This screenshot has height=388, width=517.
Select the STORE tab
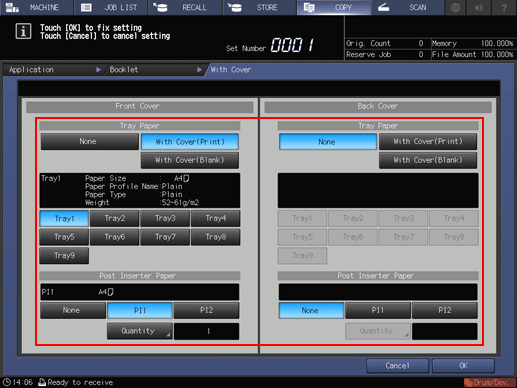260,7
